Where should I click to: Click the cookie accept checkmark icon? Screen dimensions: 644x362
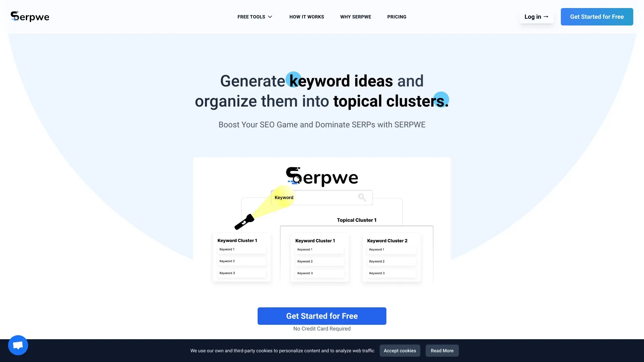click(x=400, y=351)
